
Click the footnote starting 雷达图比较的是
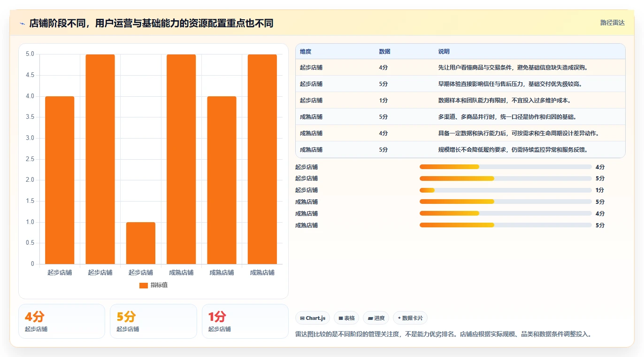(444, 334)
